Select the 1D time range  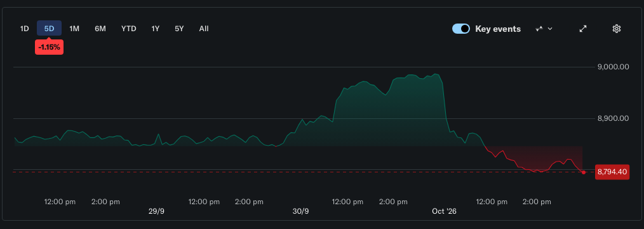pyautogui.click(x=25, y=29)
